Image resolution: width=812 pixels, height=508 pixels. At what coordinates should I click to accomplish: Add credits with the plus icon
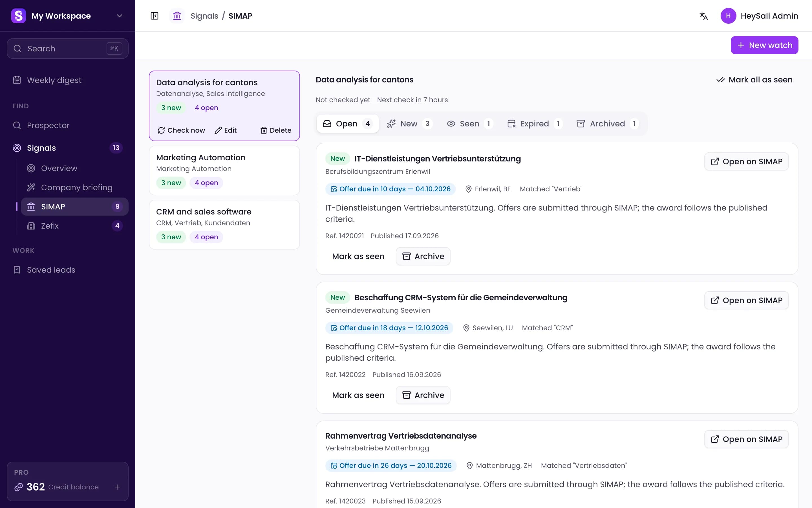[x=117, y=487]
